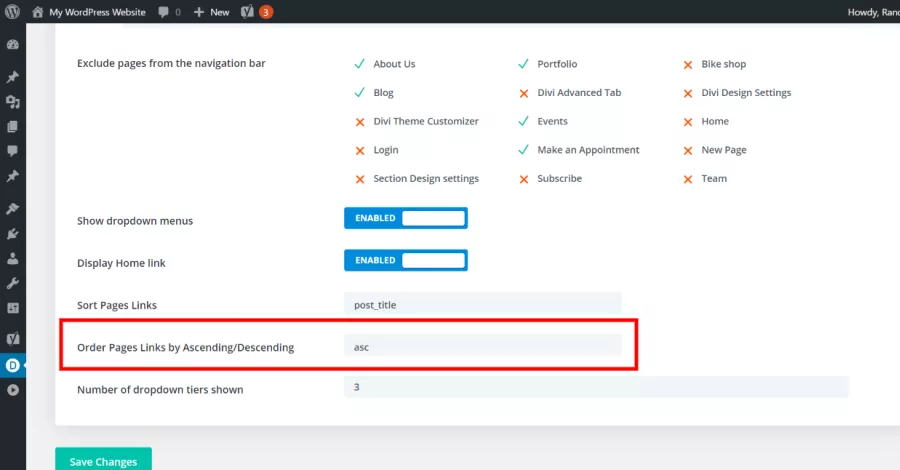Open Plugins icon in sidebar

[x=13, y=234]
